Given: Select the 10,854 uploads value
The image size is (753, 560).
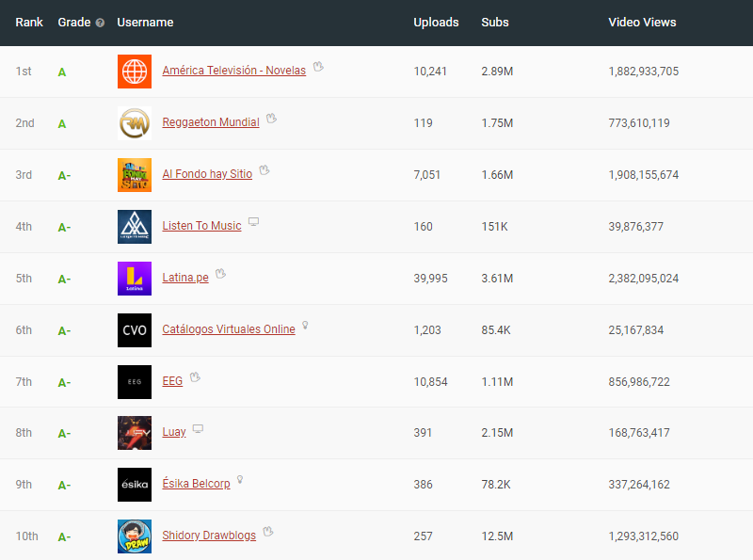Looking at the screenshot, I should (431, 382).
